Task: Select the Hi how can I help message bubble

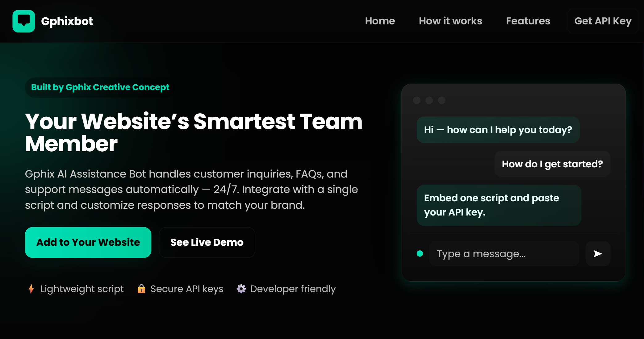Action: pyautogui.click(x=498, y=130)
